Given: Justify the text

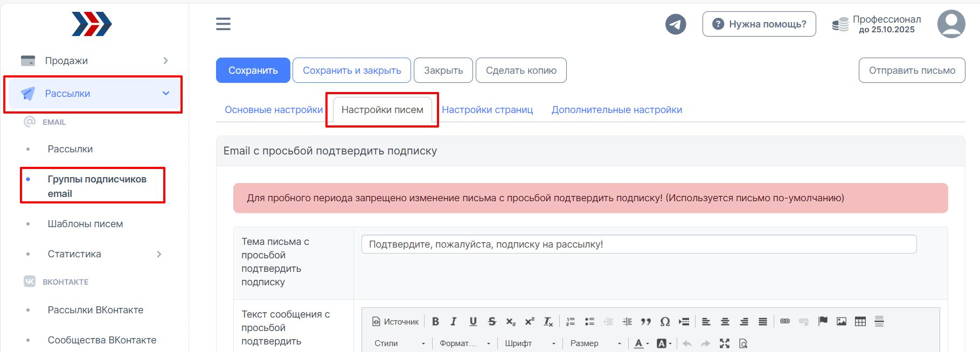Looking at the screenshot, I should [763, 321].
